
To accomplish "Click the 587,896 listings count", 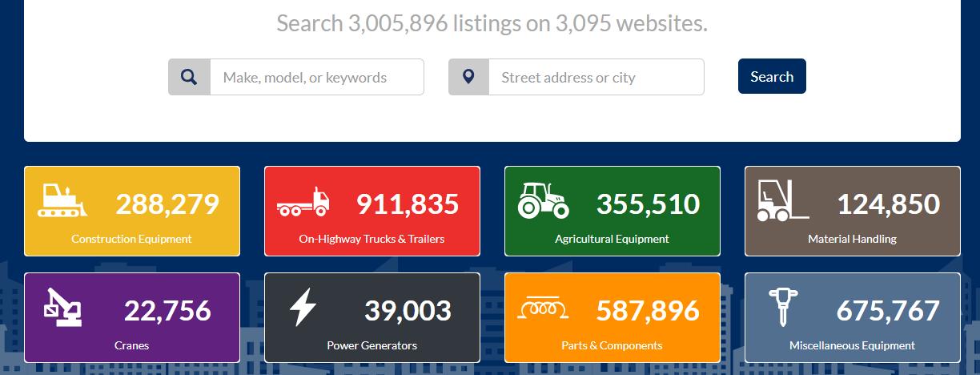I will pyautogui.click(x=648, y=310).
